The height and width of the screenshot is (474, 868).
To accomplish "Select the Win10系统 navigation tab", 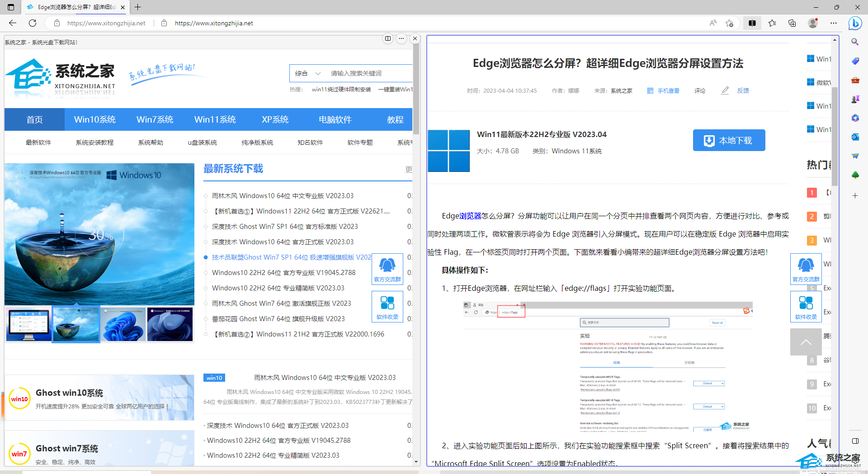I will [95, 119].
